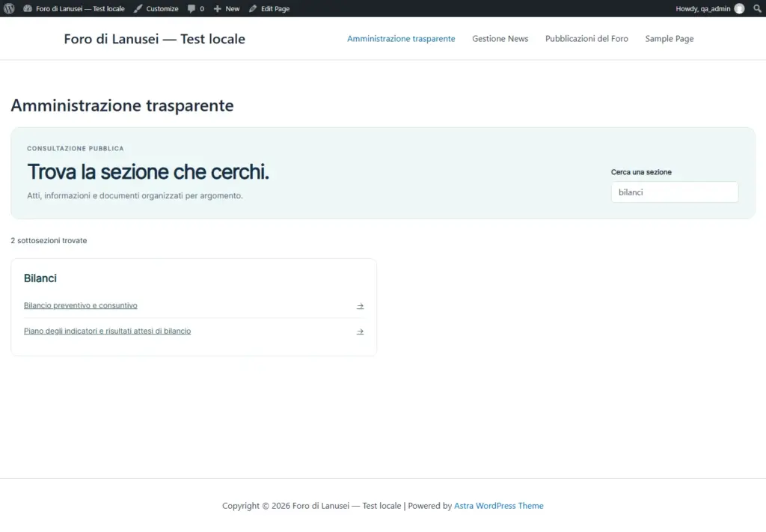Viewport: 766px width, 532px height.
Task: Click the Customize paintbrush icon
Action: [x=138, y=8]
